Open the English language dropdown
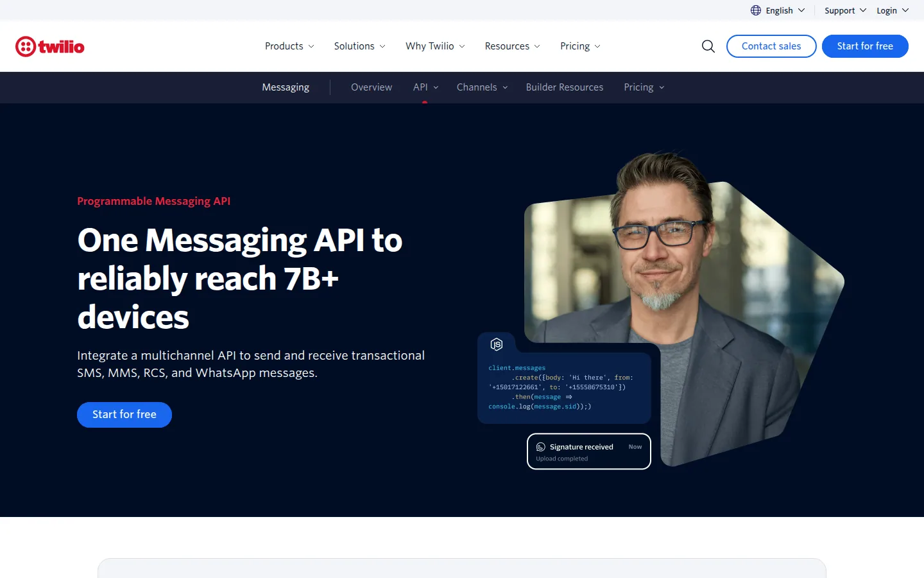Screen dimensions: 924x578 (778, 10)
